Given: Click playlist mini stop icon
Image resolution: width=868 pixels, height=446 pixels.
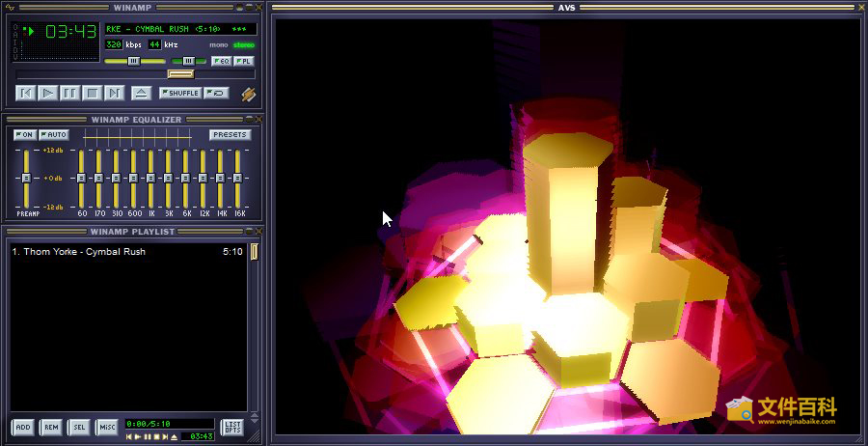Looking at the screenshot, I should (x=156, y=437).
